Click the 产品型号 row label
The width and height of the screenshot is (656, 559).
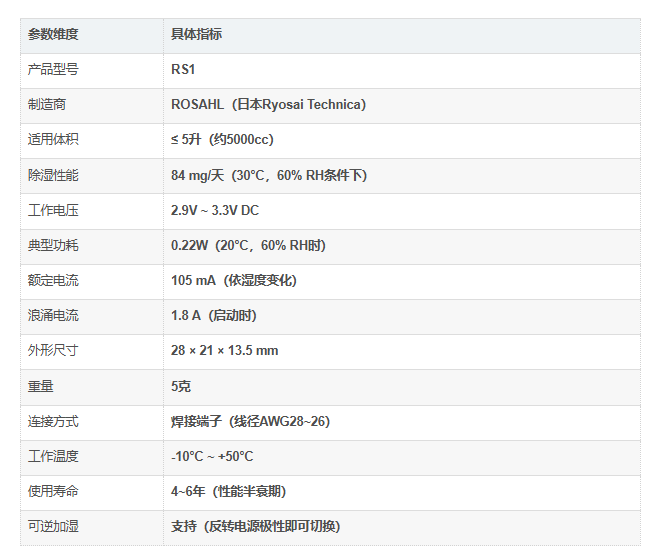click(53, 69)
